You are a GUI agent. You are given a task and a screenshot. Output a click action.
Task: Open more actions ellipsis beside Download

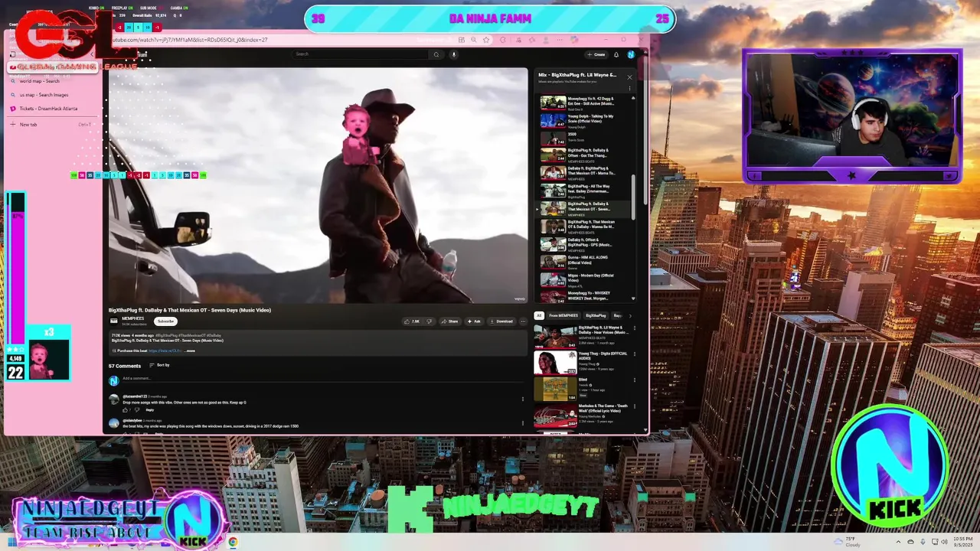pyautogui.click(x=523, y=321)
